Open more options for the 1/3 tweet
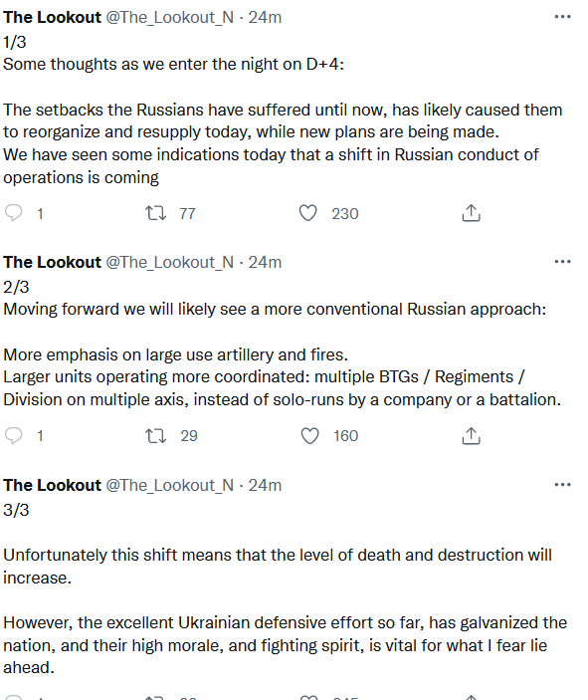 [x=562, y=17]
